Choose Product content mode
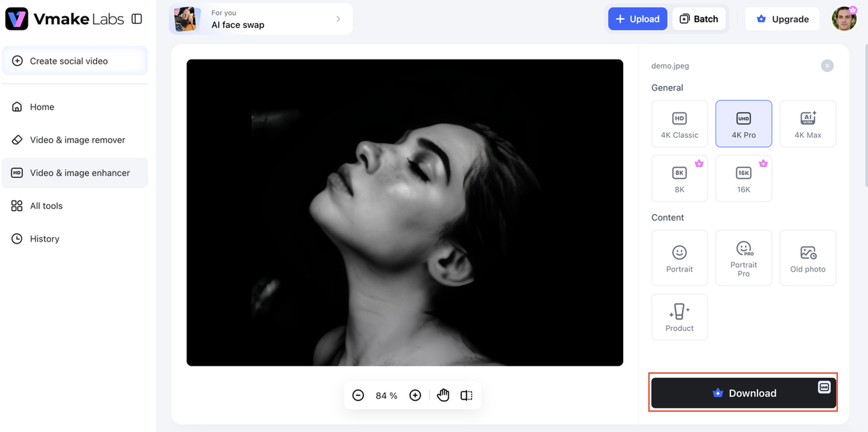Viewport: 868px width, 432px height. pos(679,317)
